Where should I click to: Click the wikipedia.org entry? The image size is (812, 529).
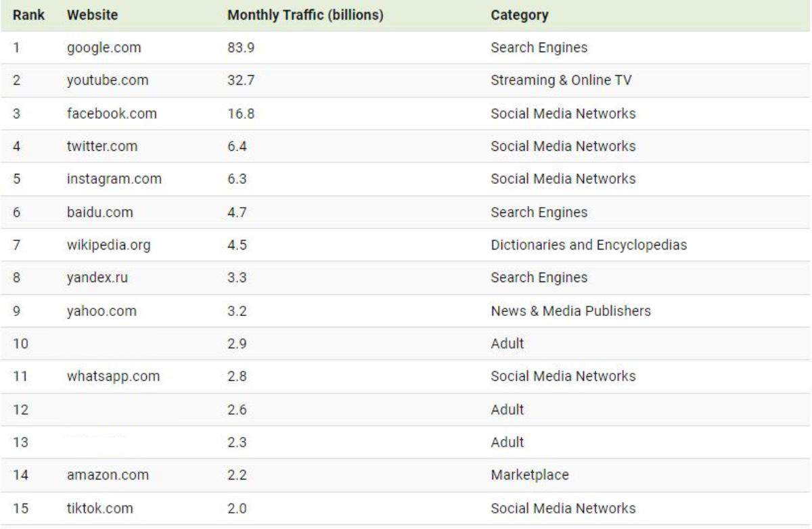108,245
